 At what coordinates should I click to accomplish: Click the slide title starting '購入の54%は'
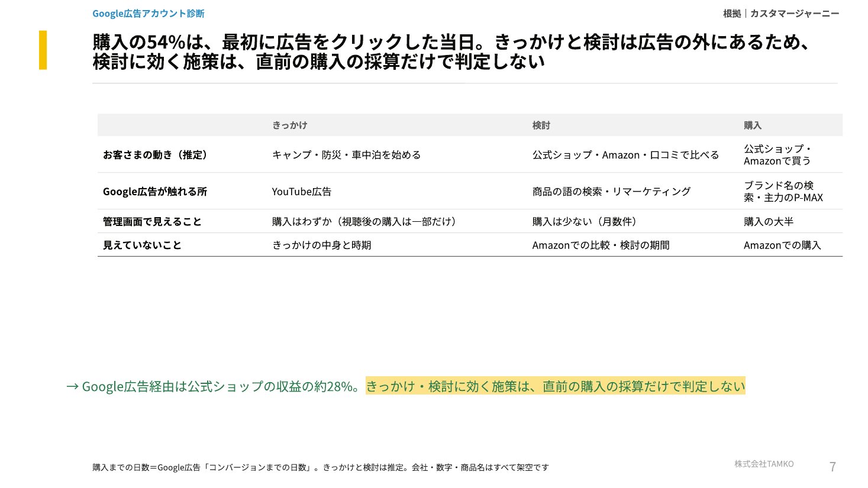tap(451, 52)
